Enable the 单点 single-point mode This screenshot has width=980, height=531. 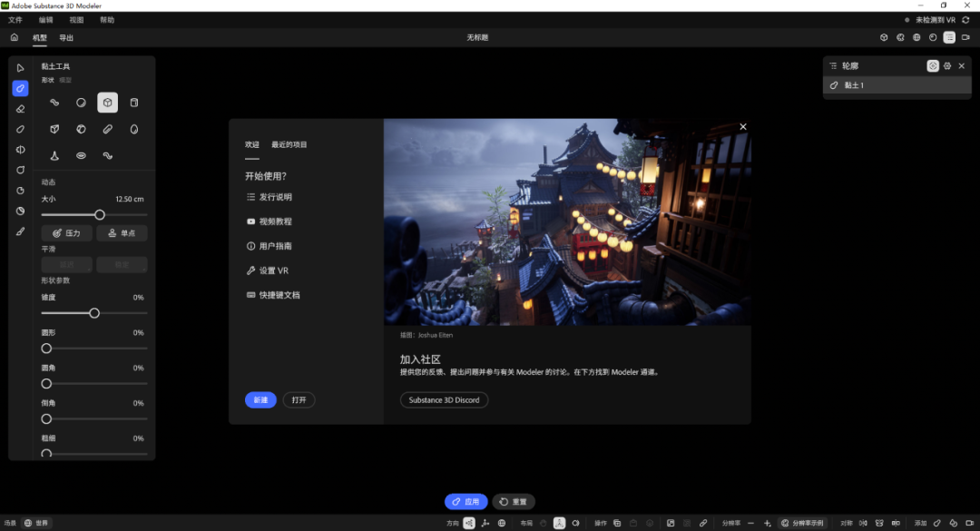click(x=122, y=232)
